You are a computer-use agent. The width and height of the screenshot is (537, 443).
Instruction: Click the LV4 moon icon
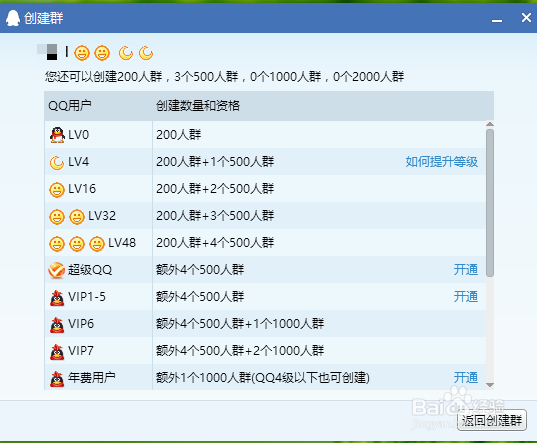(57, 163)
